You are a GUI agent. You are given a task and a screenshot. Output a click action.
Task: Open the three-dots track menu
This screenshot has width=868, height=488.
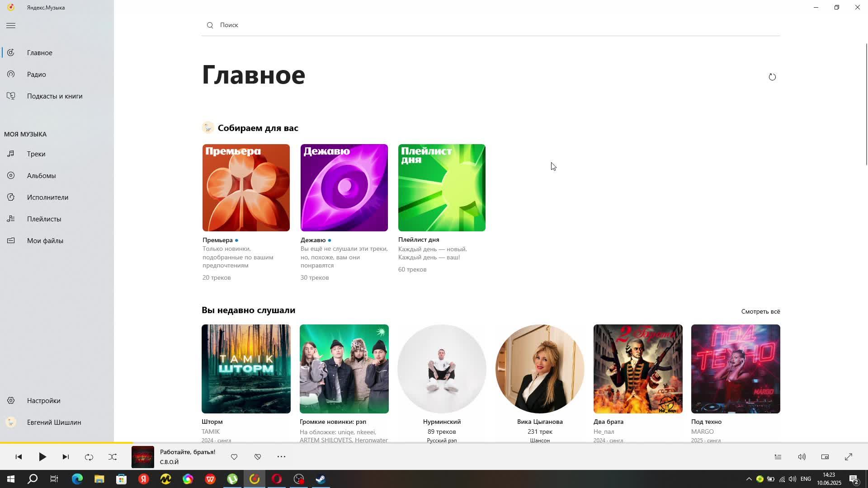click(281, 457)
